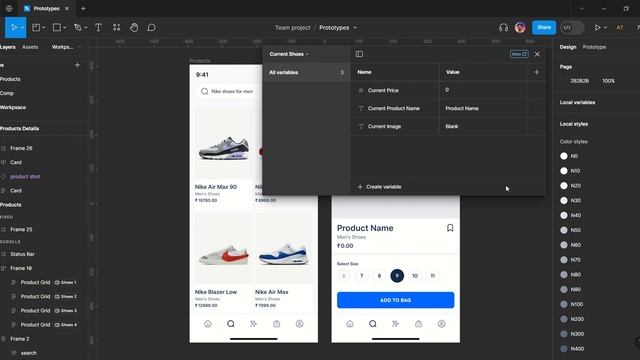Select the Rectangle shape tool

coord(57,27)
